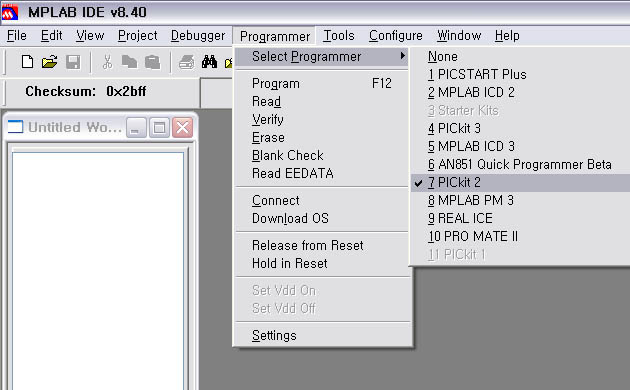Click the Save floppy disk icon
Screen dimensions: 630x390
[x=73, y=62]
